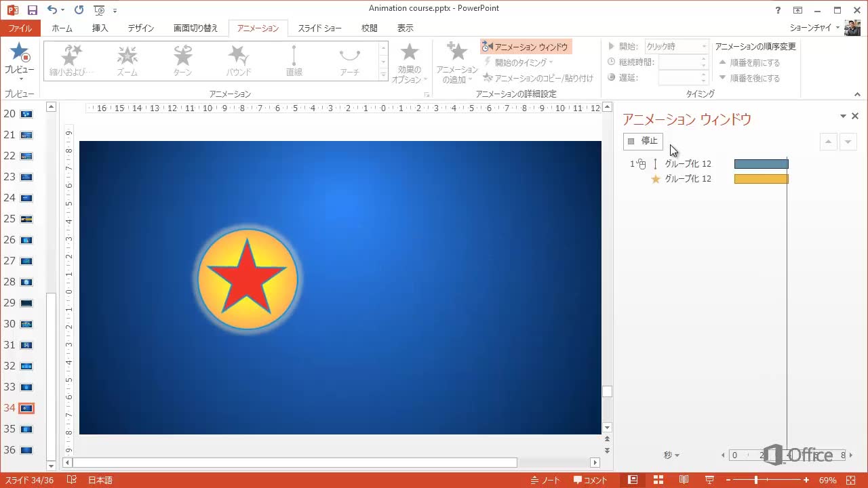
Task: Click the Duration (継続時間) input field
Action: click(x=679, y=62)
